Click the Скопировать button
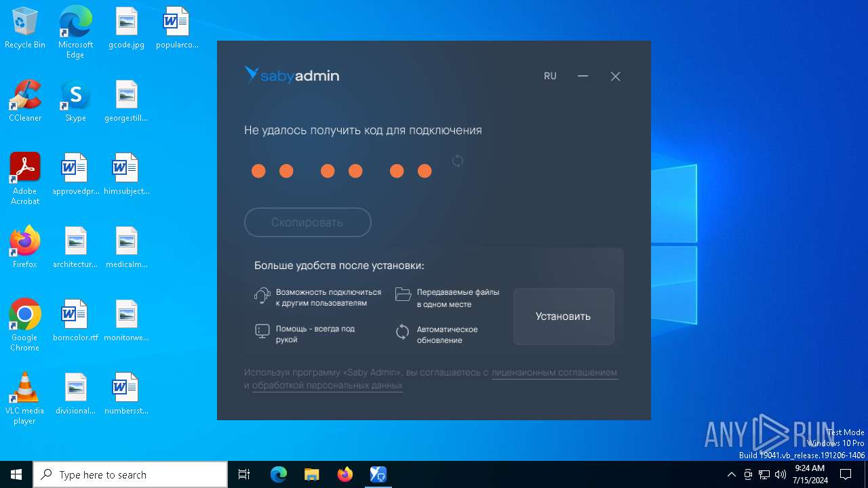Screen dimensions: 868x488 tap(307, 222)
